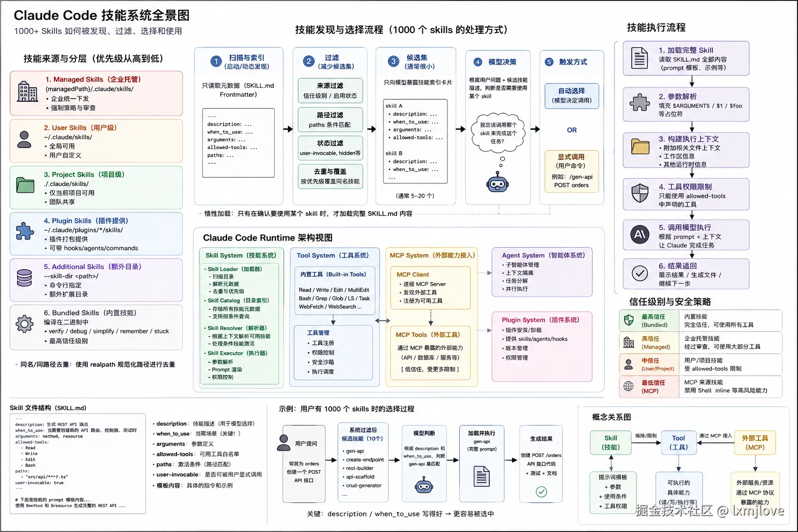Click the heading '概念关系图'
The width and height of the screenshot is (798, 532).
point(611,417)
